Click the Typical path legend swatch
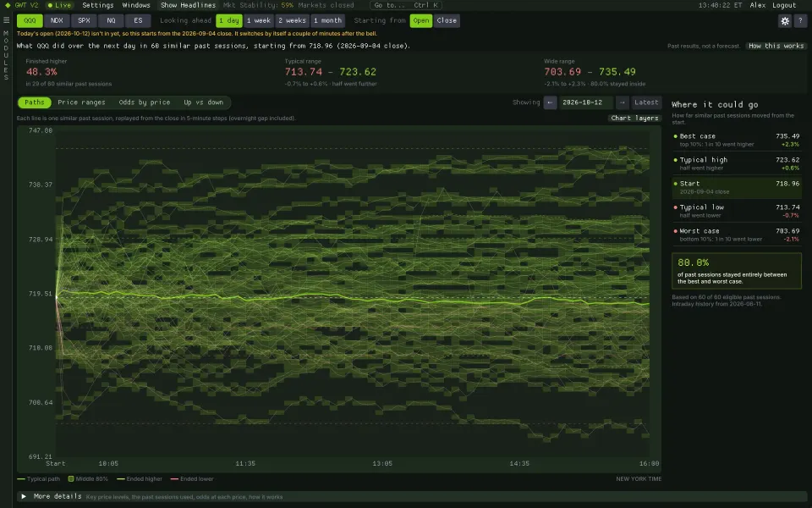The image size is (812, 508). point(20,479)
